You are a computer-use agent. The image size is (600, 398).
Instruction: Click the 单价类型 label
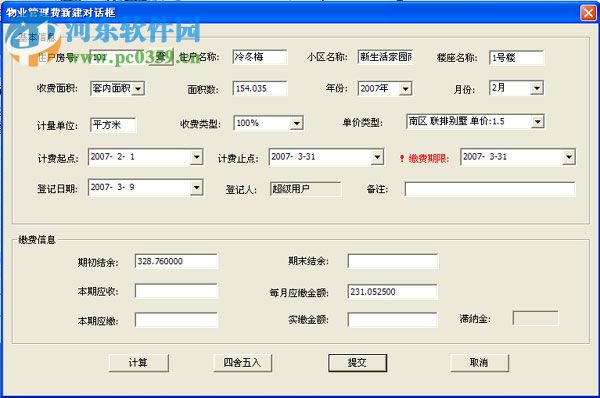click(362, 122)
